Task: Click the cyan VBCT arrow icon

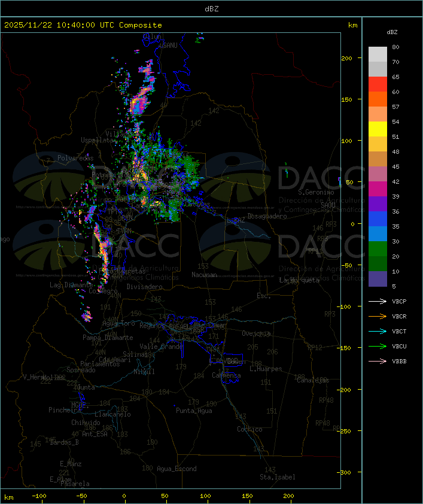Action: point(378,331)
